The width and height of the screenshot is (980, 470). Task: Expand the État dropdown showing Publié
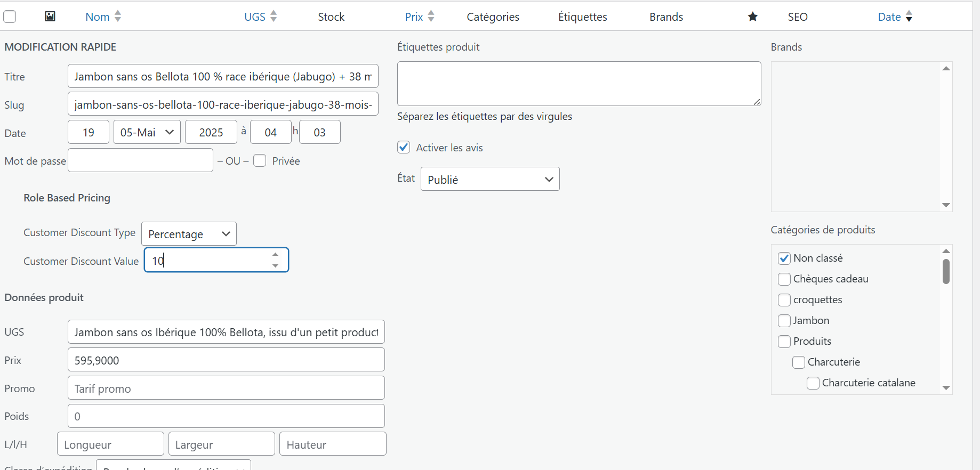click(x=490, y=180)
